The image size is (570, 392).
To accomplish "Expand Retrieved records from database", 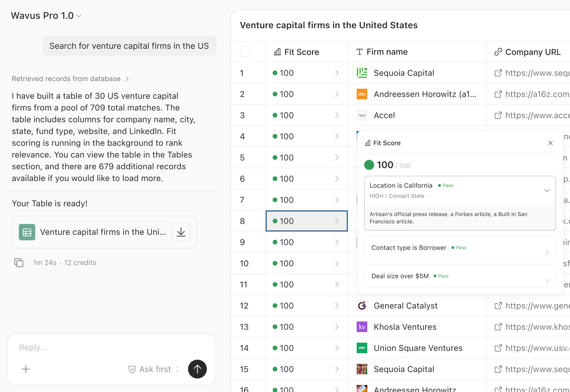I will pos(70,79).
